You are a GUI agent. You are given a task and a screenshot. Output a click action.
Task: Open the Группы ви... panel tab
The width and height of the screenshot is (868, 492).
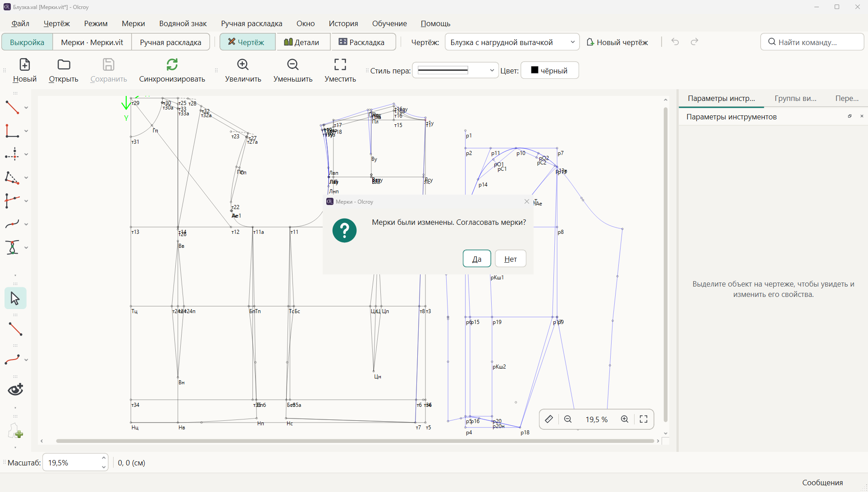point(795,98)
